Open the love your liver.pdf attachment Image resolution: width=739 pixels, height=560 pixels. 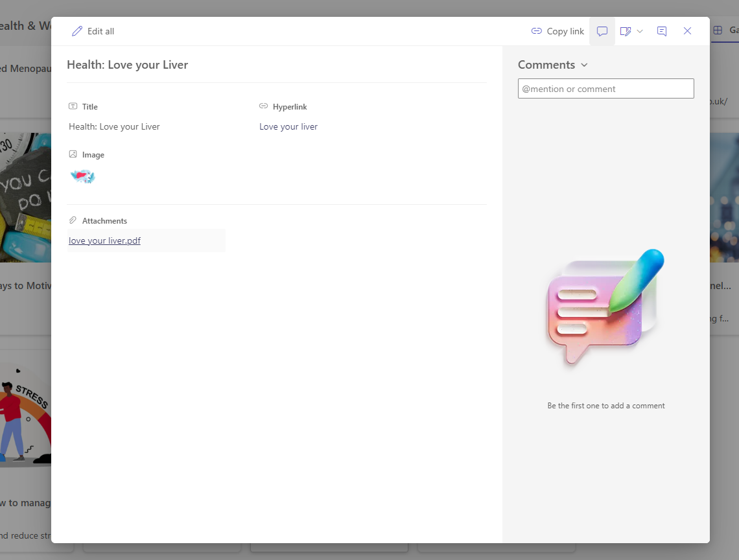click(x=104, y=240)
